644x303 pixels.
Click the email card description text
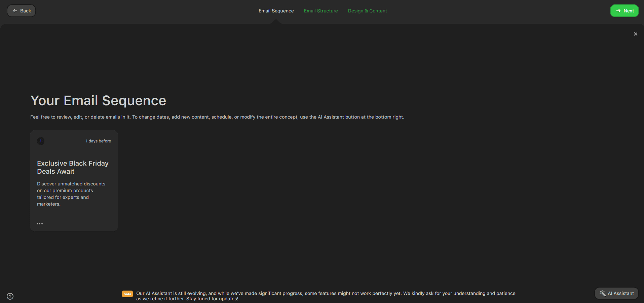[x=71, y=194]
